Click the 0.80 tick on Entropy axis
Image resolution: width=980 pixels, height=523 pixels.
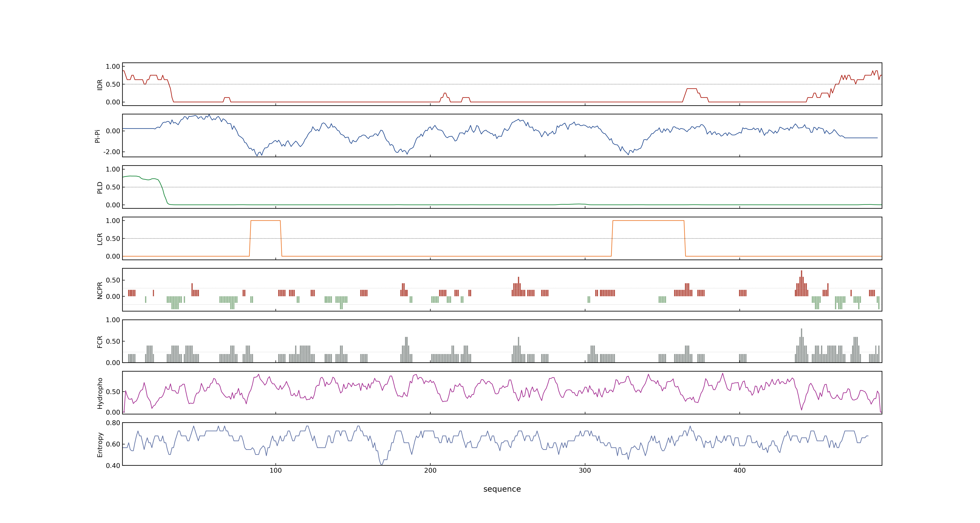(113, 423)
